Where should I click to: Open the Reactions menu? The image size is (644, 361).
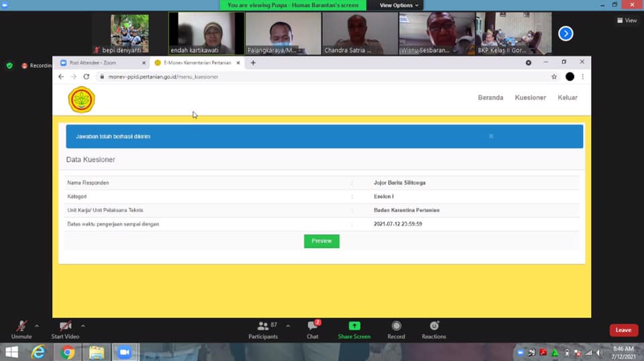(433, 326)
